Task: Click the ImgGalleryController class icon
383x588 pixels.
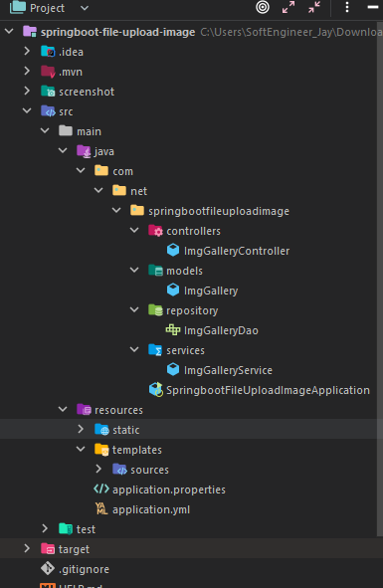Action: pyautogui.click(x=173, y=250)
